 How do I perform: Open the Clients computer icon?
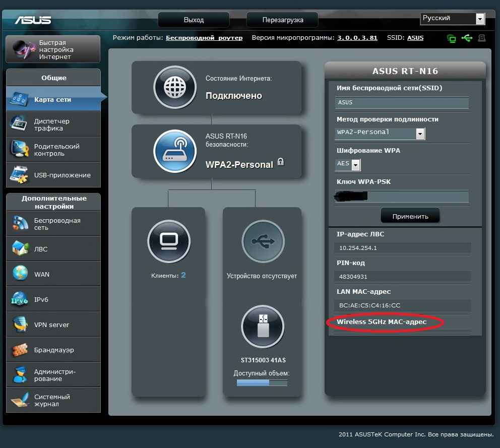169,242
